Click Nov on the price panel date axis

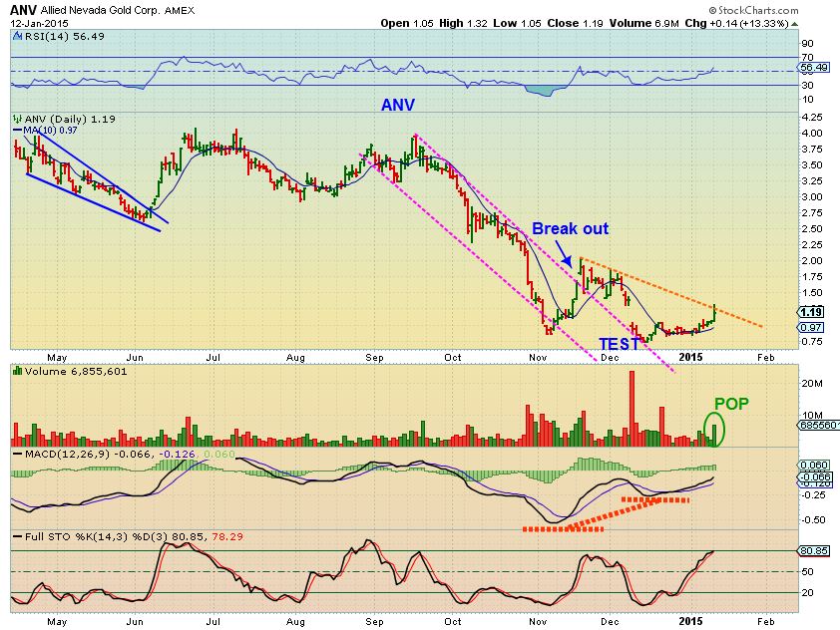click(x=538, y=358)
